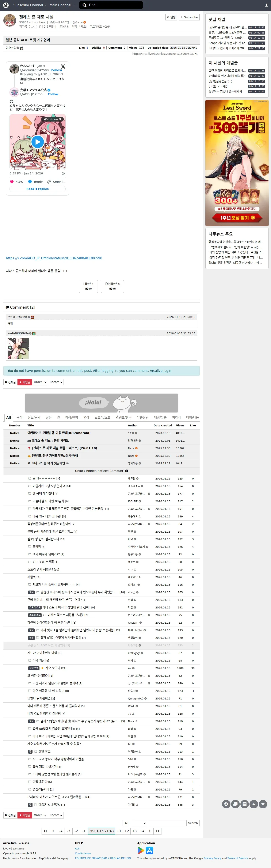
Task: Click the Privacy Policy footer link
Action: pyautogui.click(x=212, y=858)
